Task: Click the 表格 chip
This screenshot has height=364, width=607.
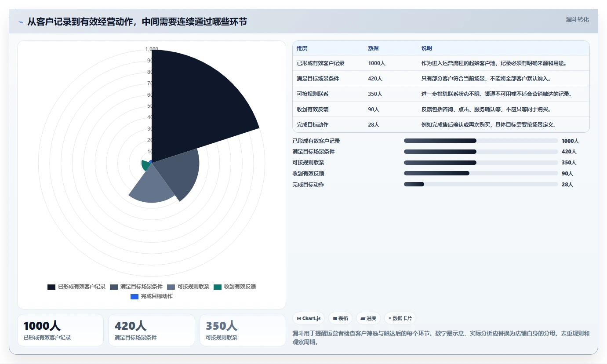Action: 340,318
